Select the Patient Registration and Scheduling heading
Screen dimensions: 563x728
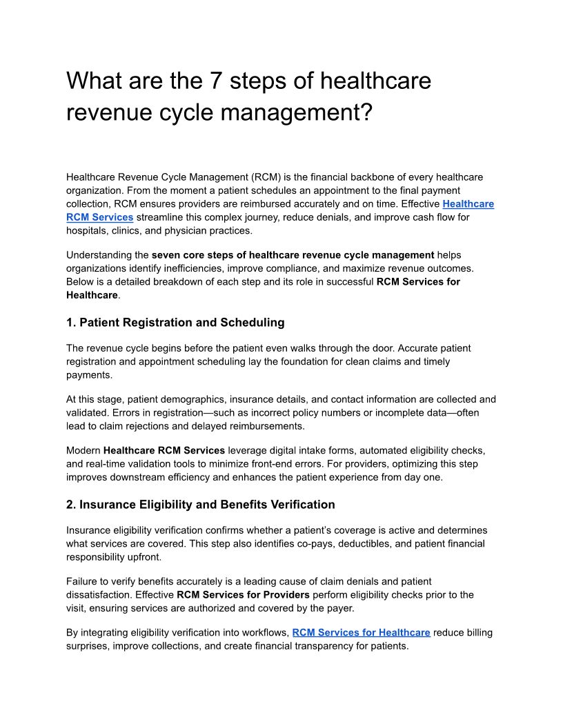coord(175,323)
